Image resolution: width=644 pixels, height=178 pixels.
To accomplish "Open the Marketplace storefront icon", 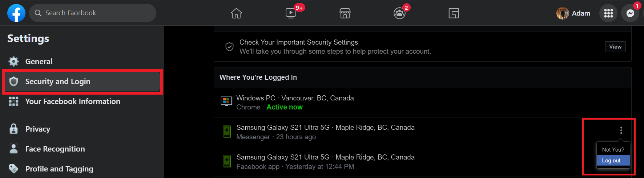I will tap(345, 13).
